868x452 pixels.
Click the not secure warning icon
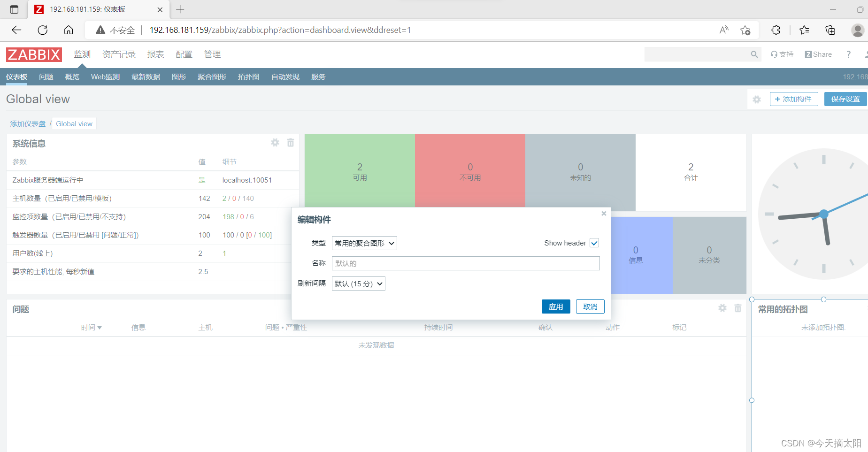pos(100,30)
